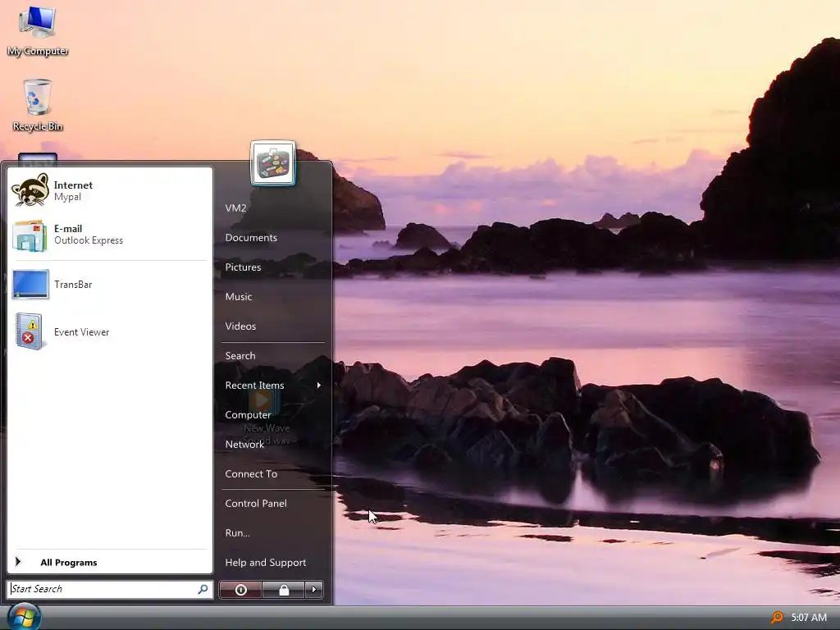Click the Internet Mypal label text

point(73,190)
